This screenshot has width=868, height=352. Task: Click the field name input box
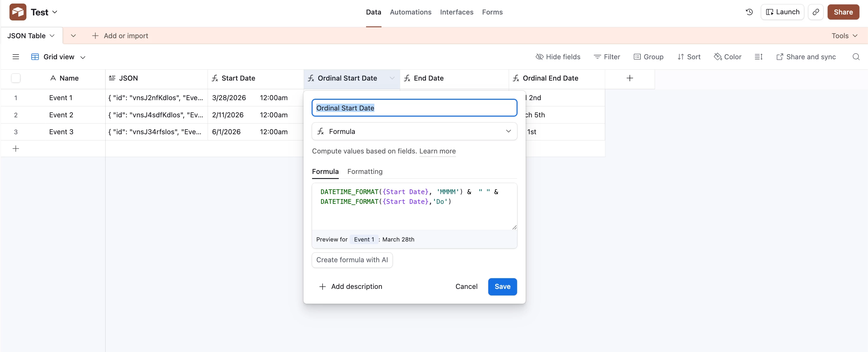tap(414, 108)
